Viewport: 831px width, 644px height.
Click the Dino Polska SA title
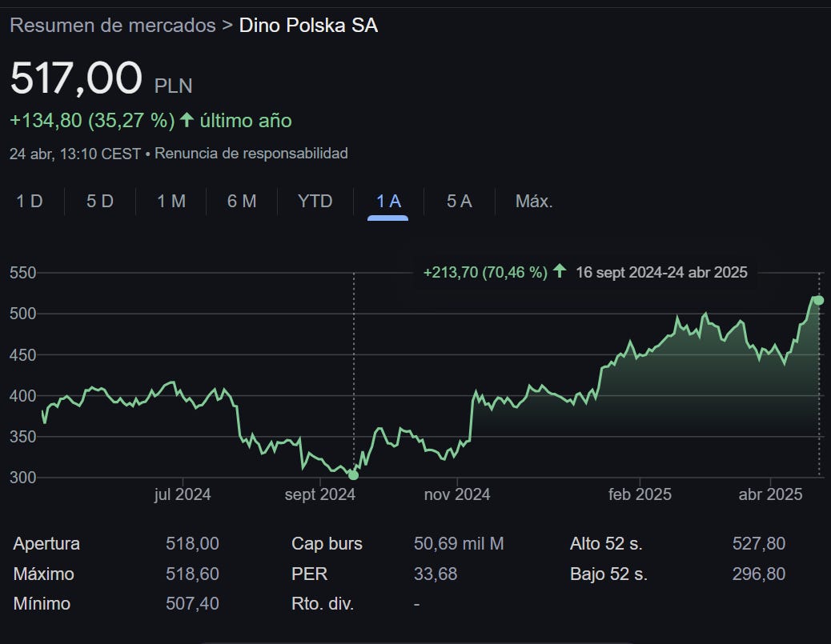pyautogui.click(x=308, y=26)
